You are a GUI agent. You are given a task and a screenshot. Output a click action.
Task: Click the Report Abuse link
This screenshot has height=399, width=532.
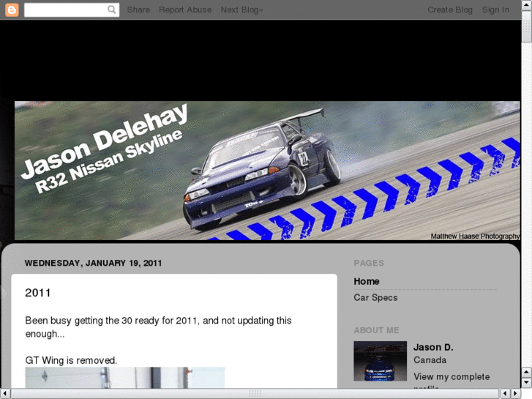pyautogui.click(x=185, y=10)
